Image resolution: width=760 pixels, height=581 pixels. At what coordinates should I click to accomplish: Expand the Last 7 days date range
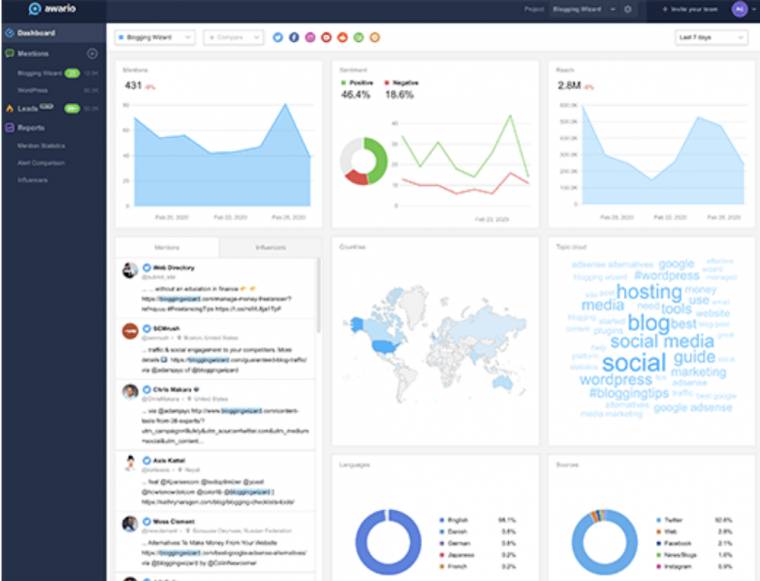711,37
